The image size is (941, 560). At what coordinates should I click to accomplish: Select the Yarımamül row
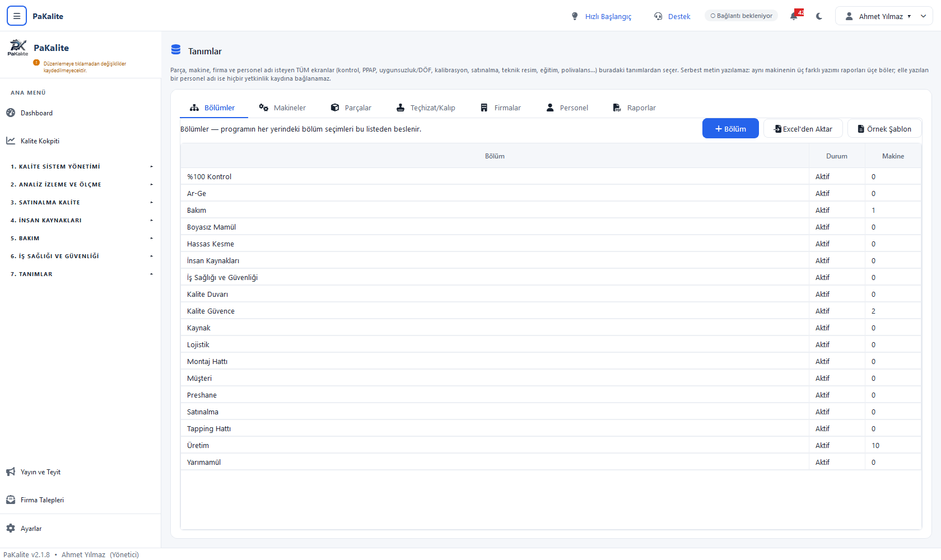[551, 462]
